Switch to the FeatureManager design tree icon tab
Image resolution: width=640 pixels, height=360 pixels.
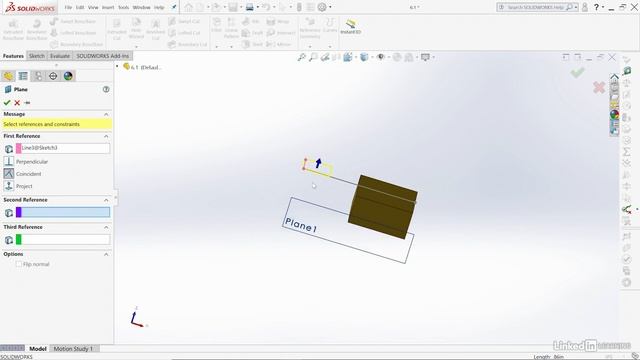tap(8, 76)
